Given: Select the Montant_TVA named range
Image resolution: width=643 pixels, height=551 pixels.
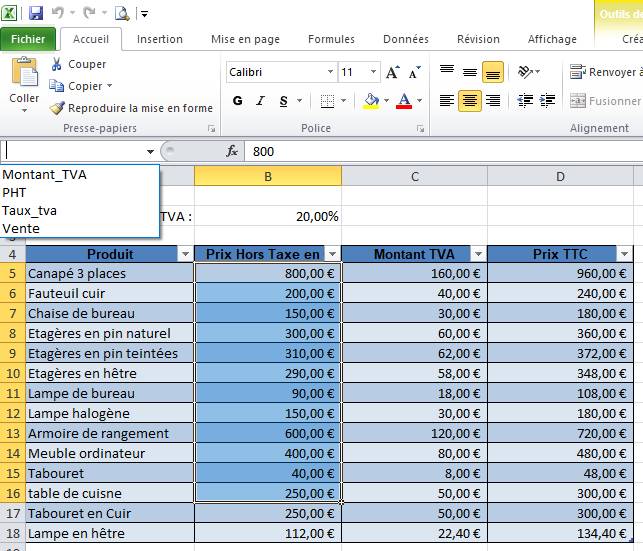Looking at the screenshot, I should (x=45, y=174).
